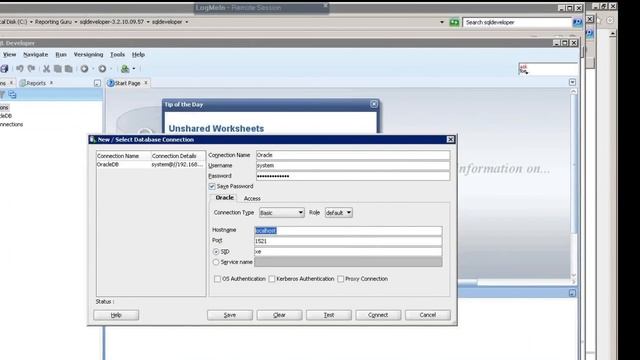
Task: Click the Help button in connection dialog
Action: point(116,315)
